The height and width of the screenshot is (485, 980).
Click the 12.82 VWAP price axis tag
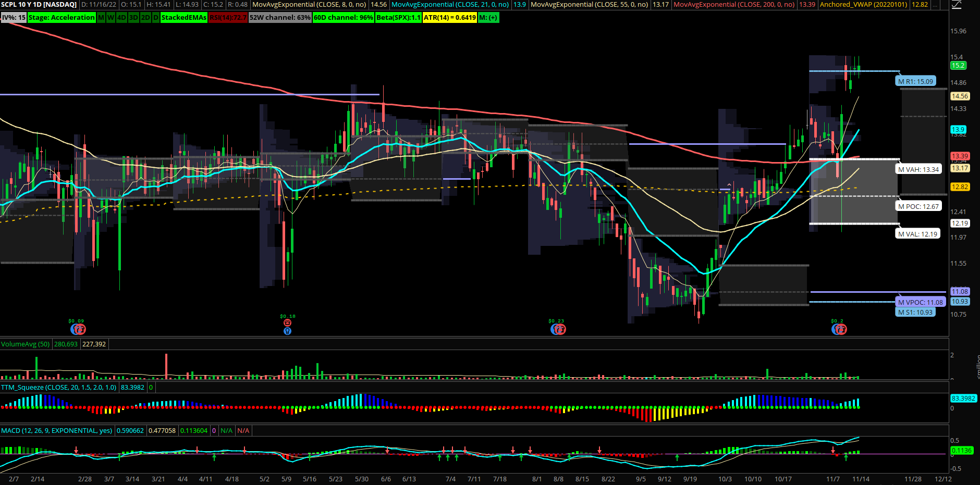[x=960, y=186]
